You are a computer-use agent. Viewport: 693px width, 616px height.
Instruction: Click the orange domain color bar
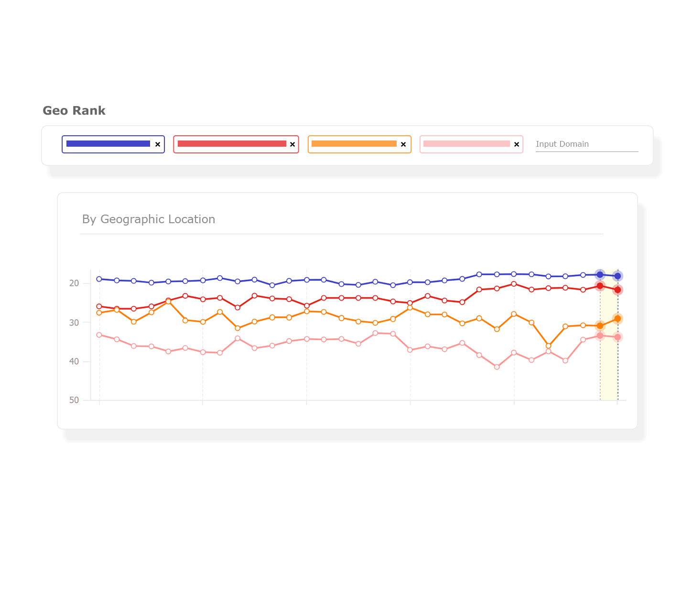[354, 144]
